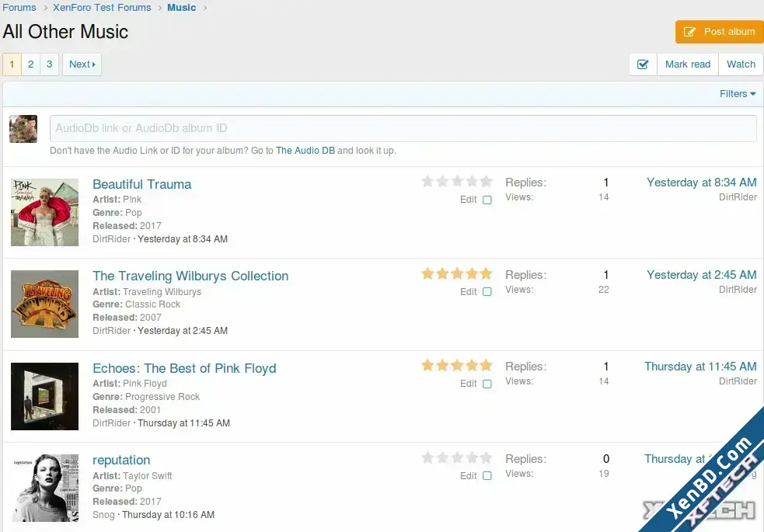
Task: Click the Post album button
Action: (x=719, y=32)
